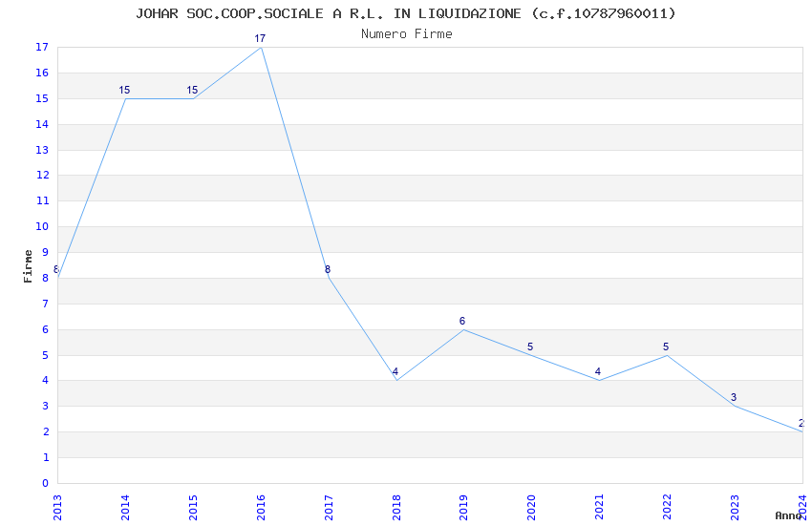812x525 pixels.
Task: Click y-axis tick value 6
Action: [x=46, y=329]
